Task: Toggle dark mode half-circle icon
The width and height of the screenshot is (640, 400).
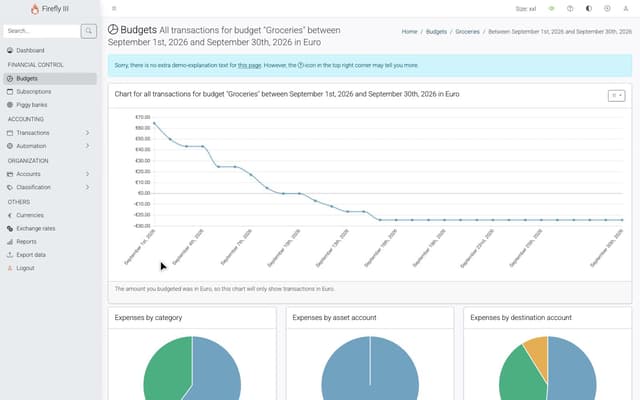Action: (589, 9)
